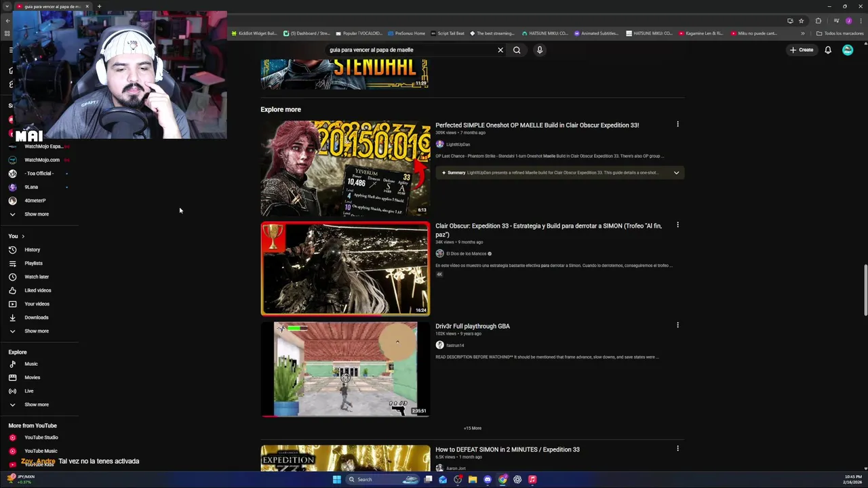The width and height of the screenshot is (868, 488).
Task: Expand the AI Summary of the Maelle video
Action: click(676, 173)
